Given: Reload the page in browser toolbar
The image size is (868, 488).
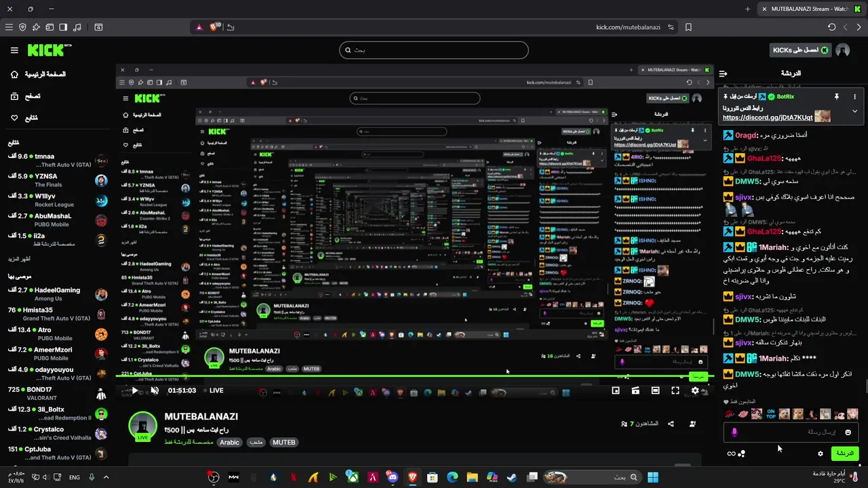Looking at the screenshot, I should (x=831, y=27).
